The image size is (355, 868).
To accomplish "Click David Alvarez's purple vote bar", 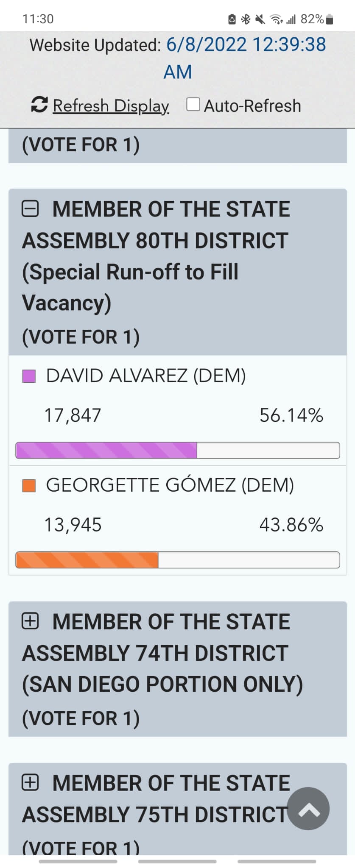I will coord(106,450).
